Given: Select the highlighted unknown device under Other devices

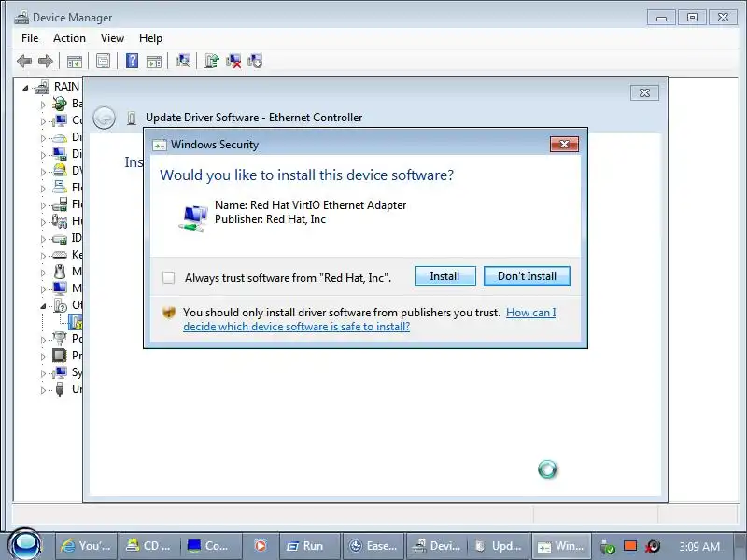Looking at the screenshot, I should tap(76, 322).
